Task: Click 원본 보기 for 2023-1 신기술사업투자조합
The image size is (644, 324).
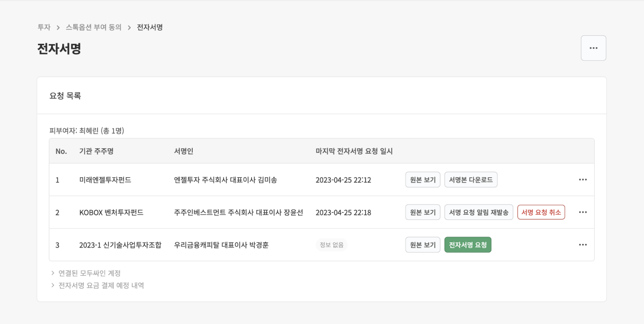Action: 422,244
